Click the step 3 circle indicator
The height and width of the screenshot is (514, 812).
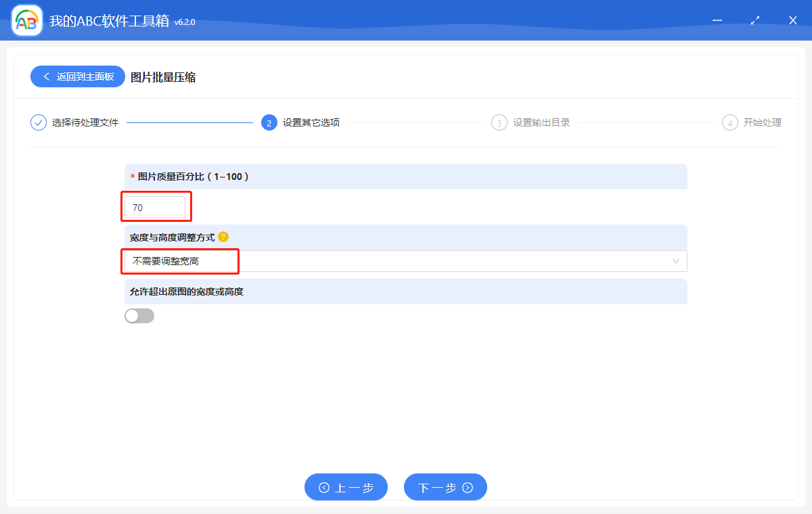tap(499, 122)
